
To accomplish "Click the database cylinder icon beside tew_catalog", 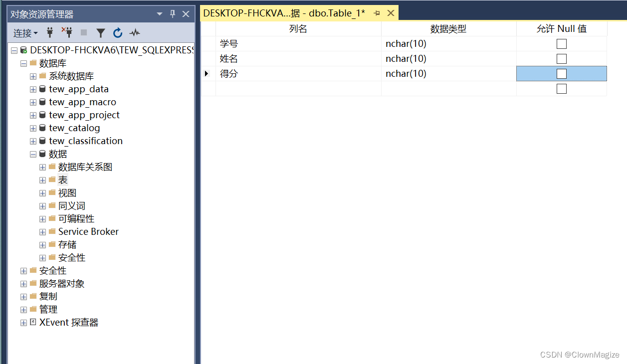I will pos(41,128).
